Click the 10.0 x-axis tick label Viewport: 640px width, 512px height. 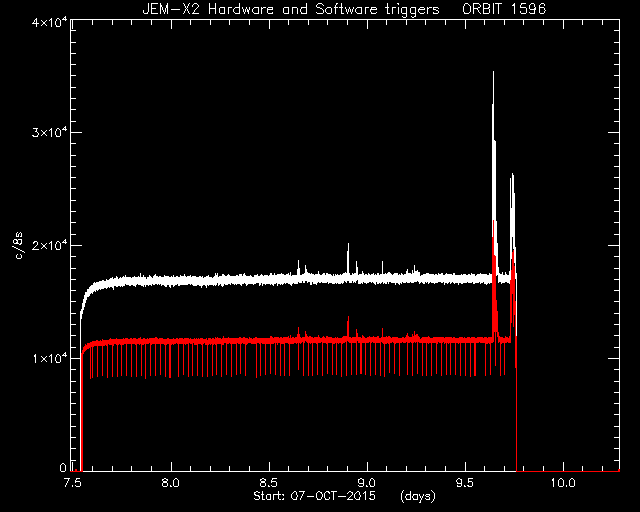click(563, 483)
